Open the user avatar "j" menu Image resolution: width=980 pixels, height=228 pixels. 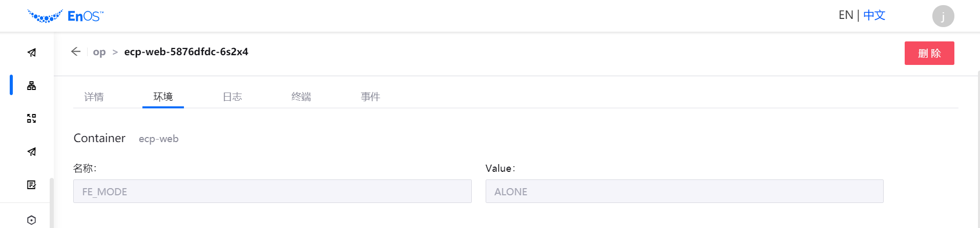943,16
